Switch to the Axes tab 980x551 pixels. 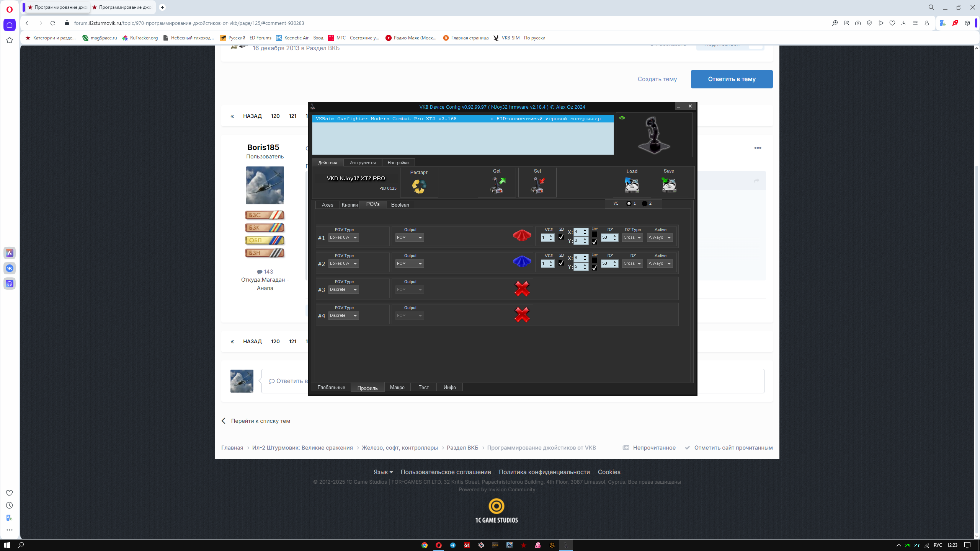coord(327,205)
